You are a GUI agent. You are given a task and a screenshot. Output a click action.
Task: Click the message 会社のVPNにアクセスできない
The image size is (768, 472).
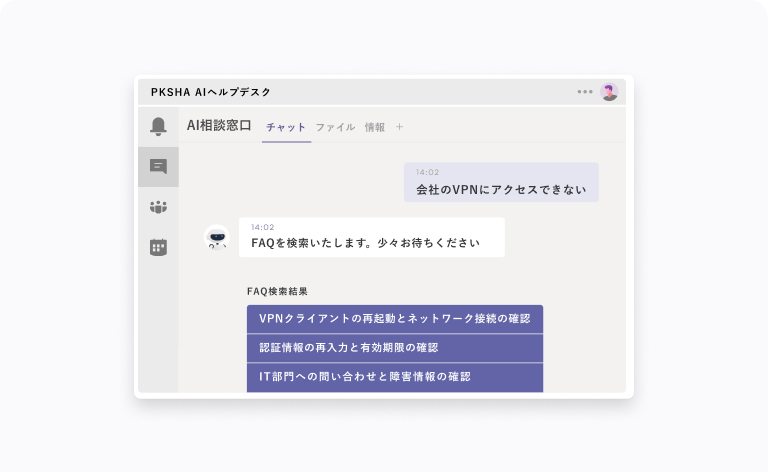point(501,182)
